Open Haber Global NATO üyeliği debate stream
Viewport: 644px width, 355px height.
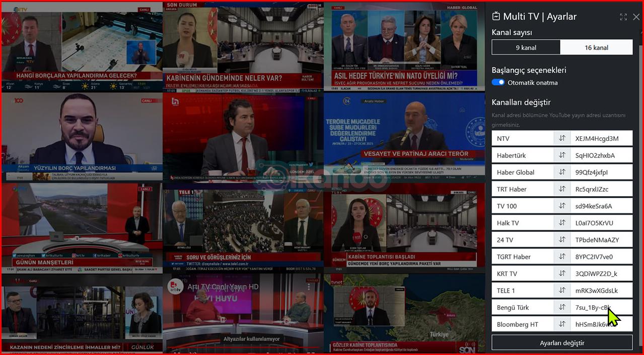pyautogui.click(x=403, y=47)
